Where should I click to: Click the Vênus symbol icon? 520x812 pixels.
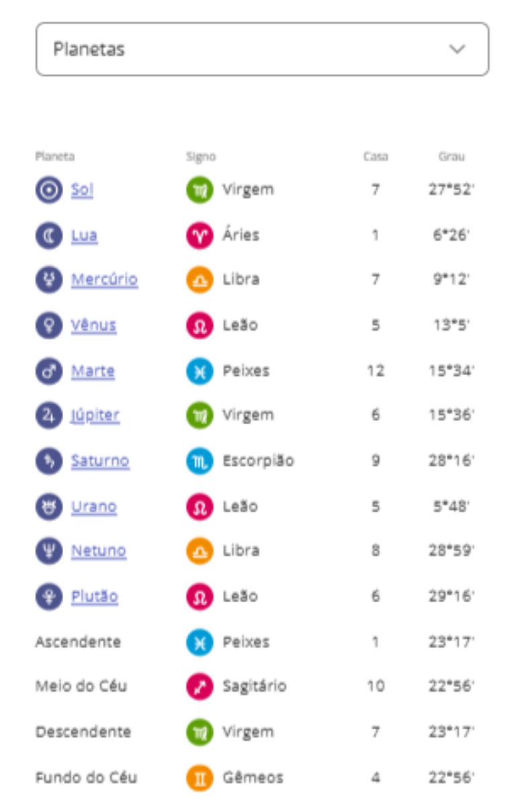coord(48,325)
